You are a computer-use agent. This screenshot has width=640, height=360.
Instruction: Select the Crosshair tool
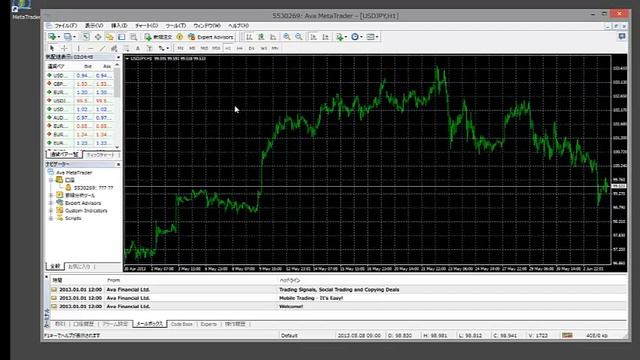[x=64, y=48]
